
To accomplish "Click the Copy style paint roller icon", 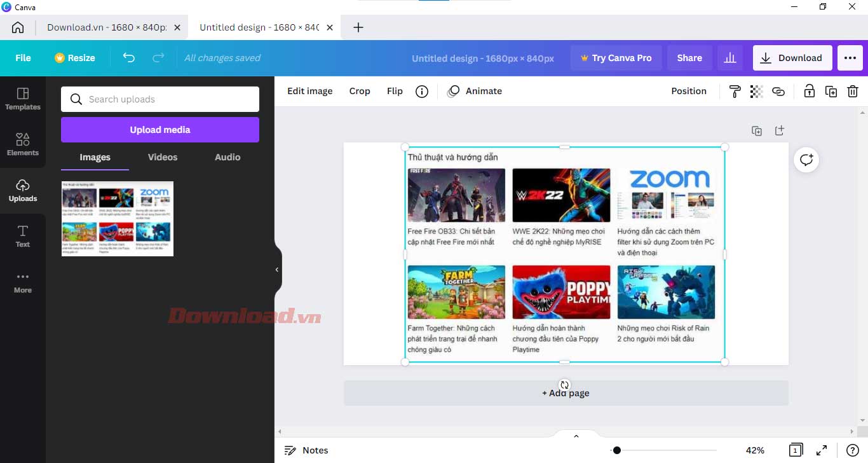I will point(735,92).
